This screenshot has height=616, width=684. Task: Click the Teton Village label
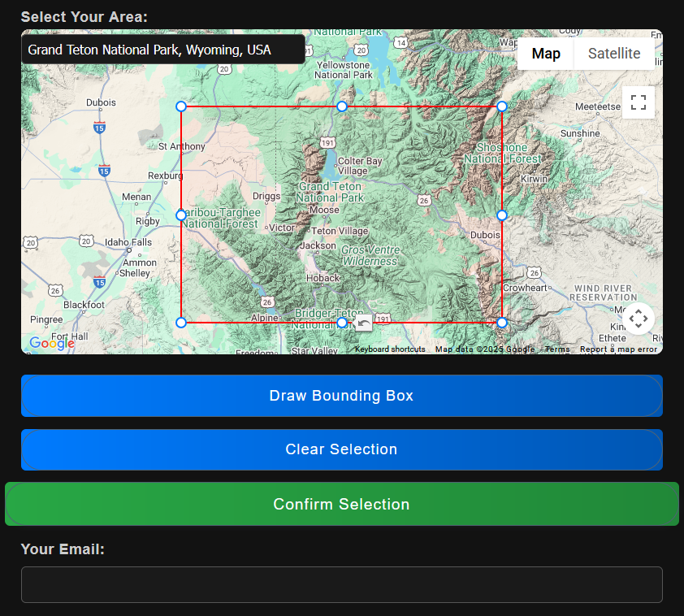click(340, 231)
